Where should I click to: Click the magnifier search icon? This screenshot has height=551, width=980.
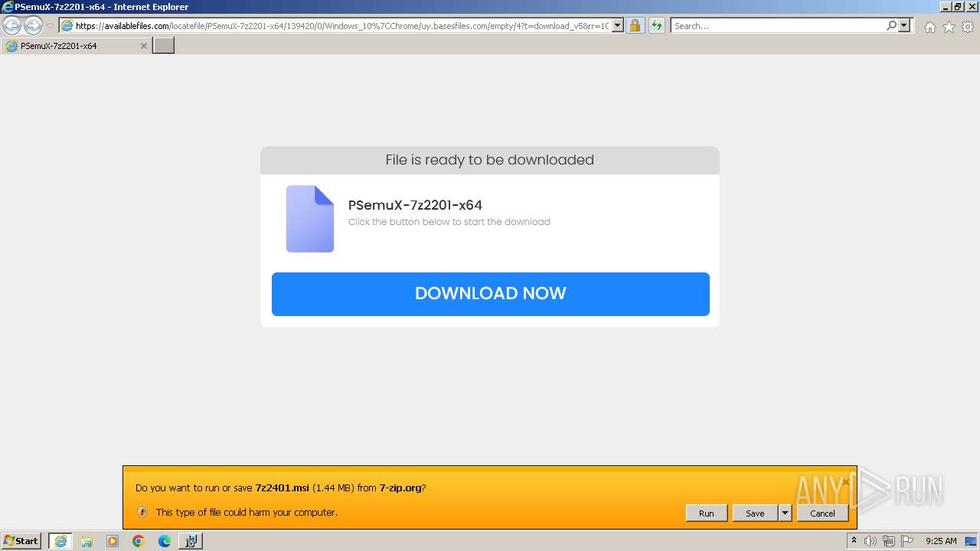click(892, 25)
